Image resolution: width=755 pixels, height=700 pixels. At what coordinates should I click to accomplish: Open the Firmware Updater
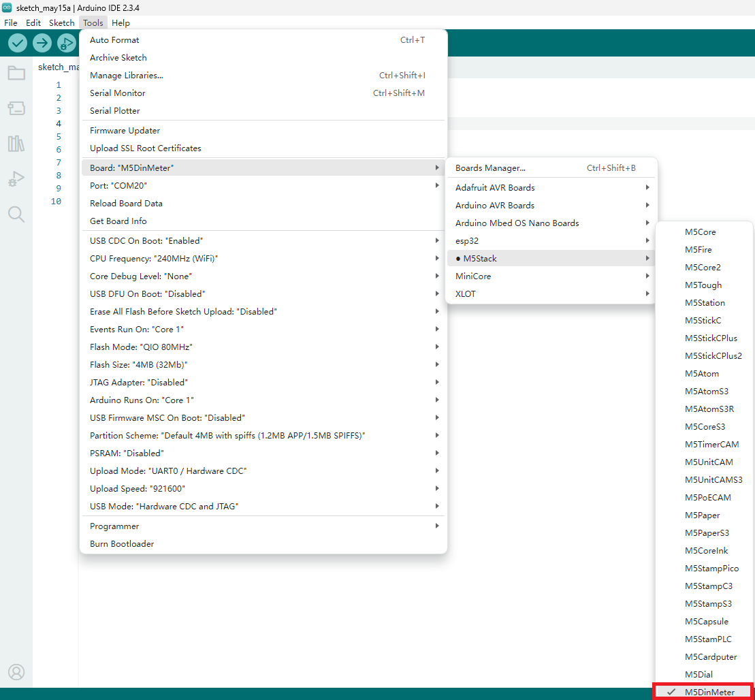(263, 131)
